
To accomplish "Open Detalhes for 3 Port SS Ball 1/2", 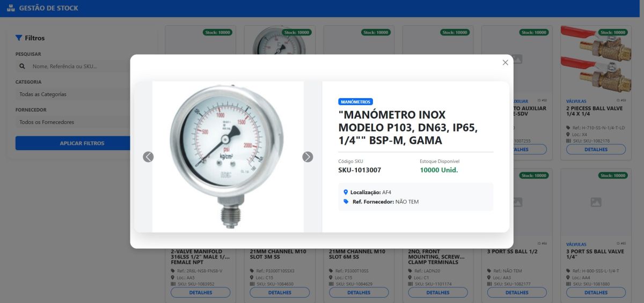I will [517, 293].
